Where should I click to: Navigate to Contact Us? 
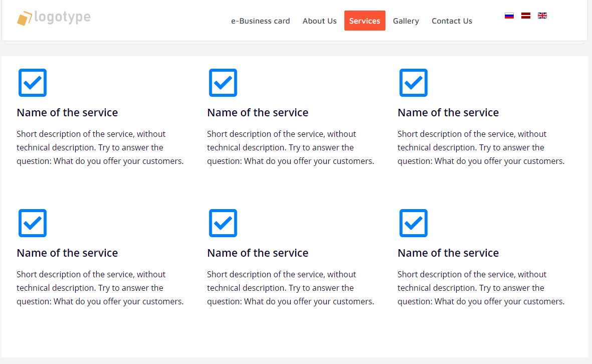coord(452,21)
